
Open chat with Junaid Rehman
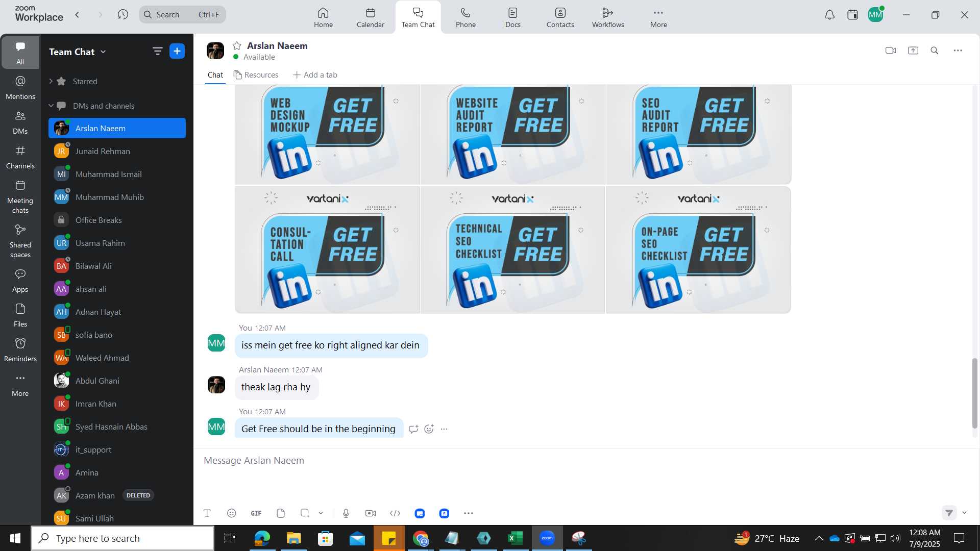(117, 151)
